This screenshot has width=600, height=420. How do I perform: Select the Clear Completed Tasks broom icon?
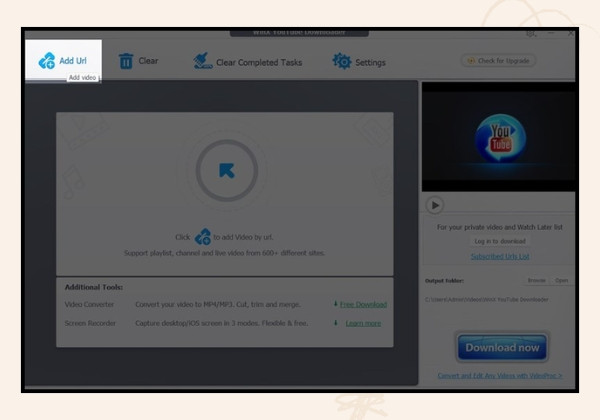click(x=203, y=61)
